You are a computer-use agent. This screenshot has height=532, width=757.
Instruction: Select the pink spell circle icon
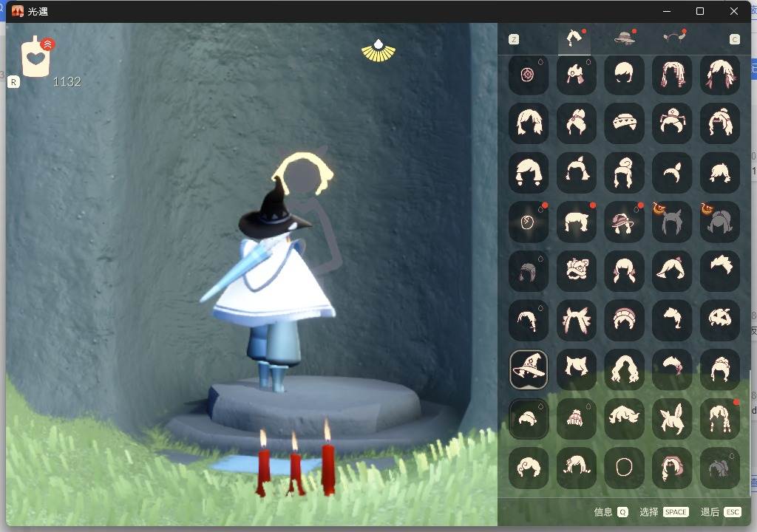(x=528, y=75)
